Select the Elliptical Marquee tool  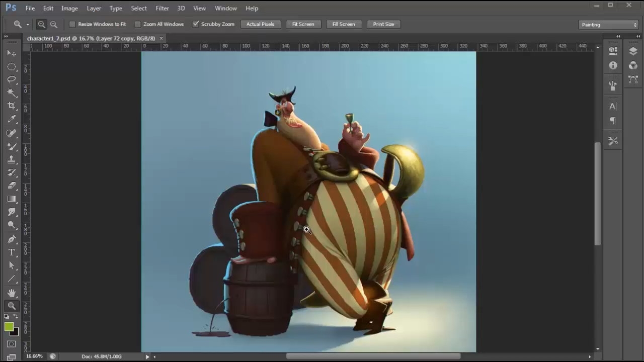pos(12,66)
